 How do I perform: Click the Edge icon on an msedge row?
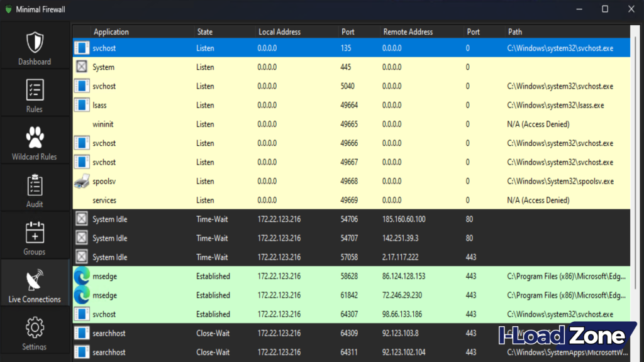pyautogui.click(x=82, y=276)
